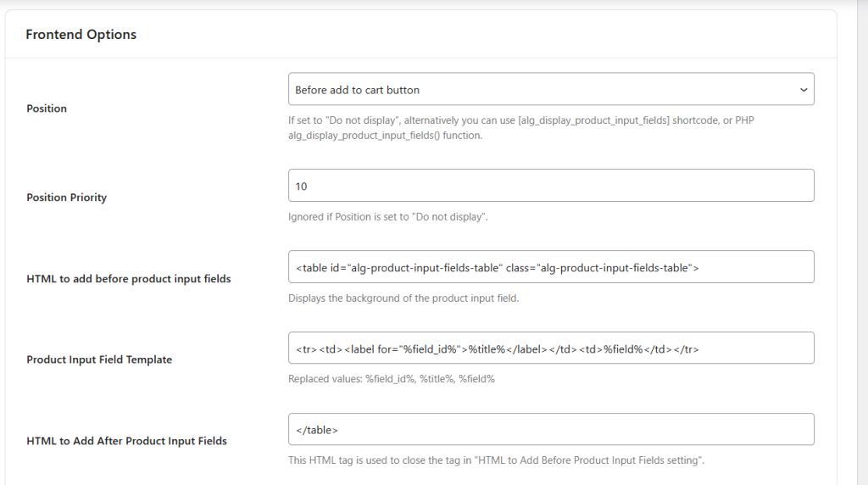Click the Position Priority label
868x485 pixels.
[x=67, y=198]
